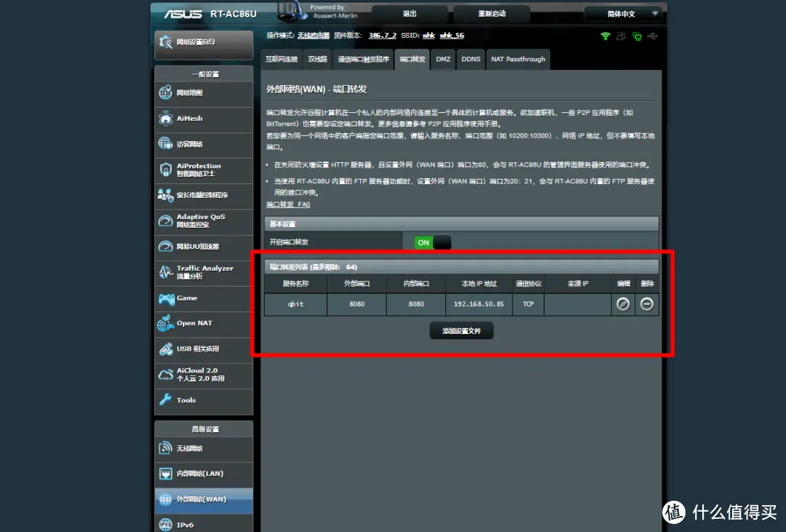Viewport: 786px width, 532px height.
Task: Toggle the port forwarding ON switch
Action: 432,242
